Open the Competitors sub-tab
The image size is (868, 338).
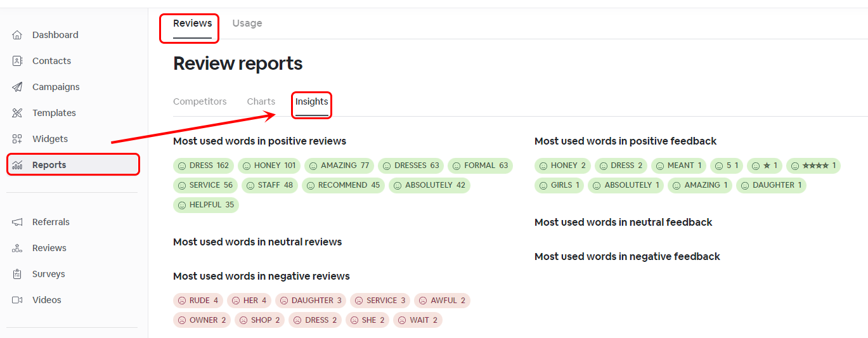200,101
